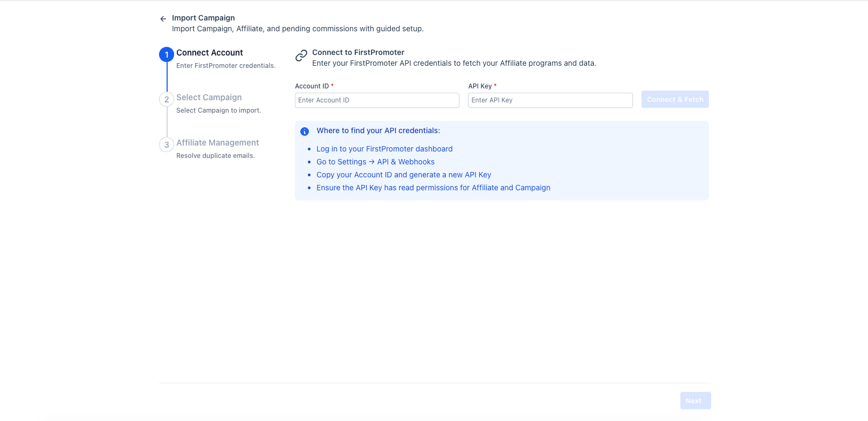Focus the API Key input field
Image resolution: width=868 pixels, height=421 pixels.
[x=550, y=100]
